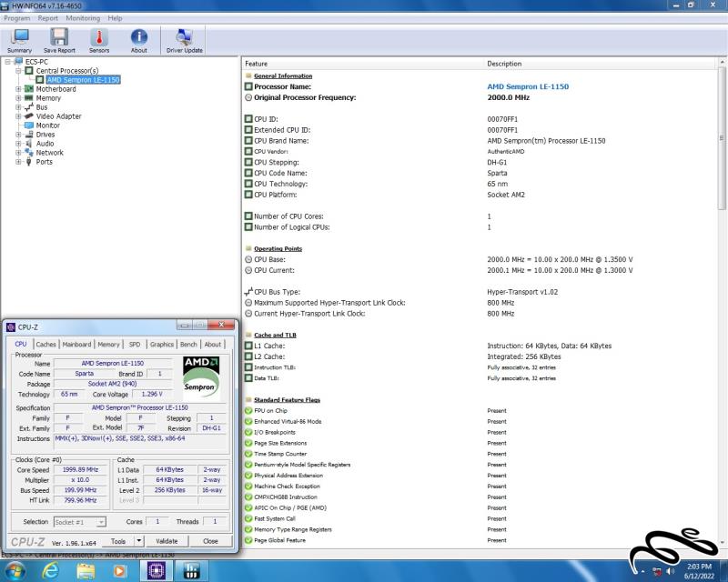Open CPU-Z Memory tab
This screenshot has height=582, width=728.
pos(108,344)
